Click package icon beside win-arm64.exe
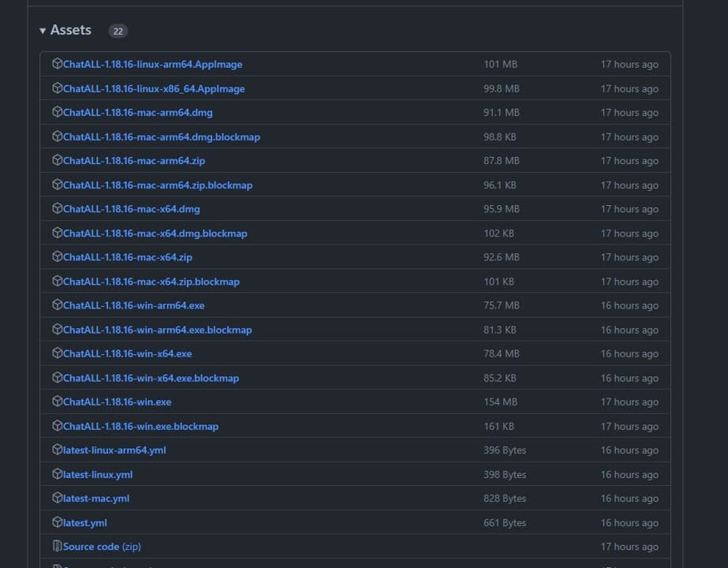728x568 pixels. (x=57, y=305)
